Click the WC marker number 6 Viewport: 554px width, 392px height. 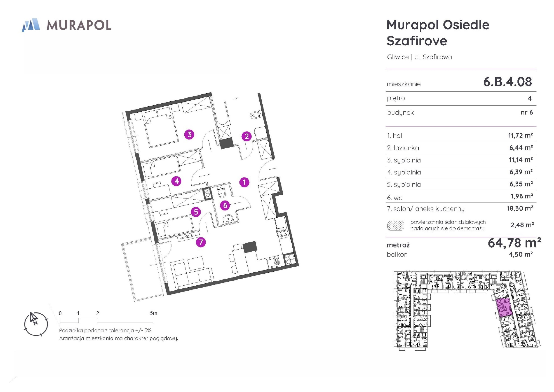(x=225, y=205)
